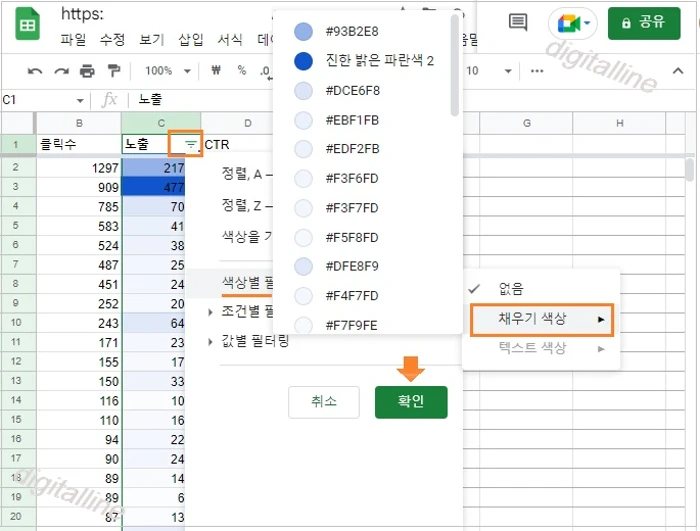
Task: Click the decrease decimal places icon
Action: click(x=266, y=71)
